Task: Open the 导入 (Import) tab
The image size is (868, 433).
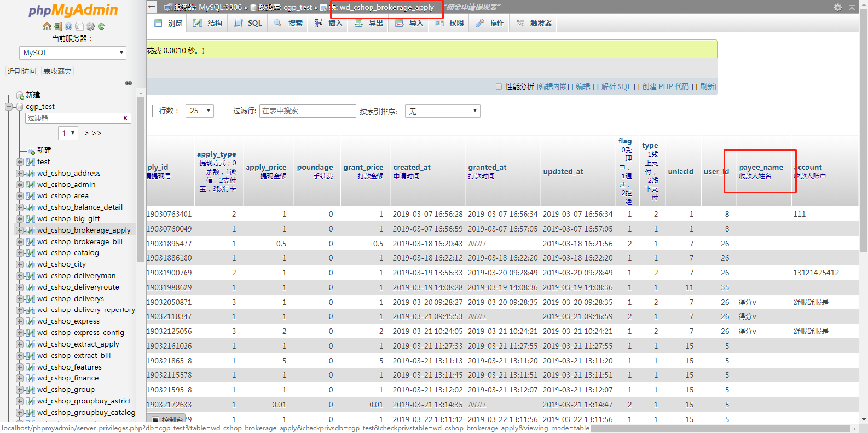Action: (x=409, y=23)
